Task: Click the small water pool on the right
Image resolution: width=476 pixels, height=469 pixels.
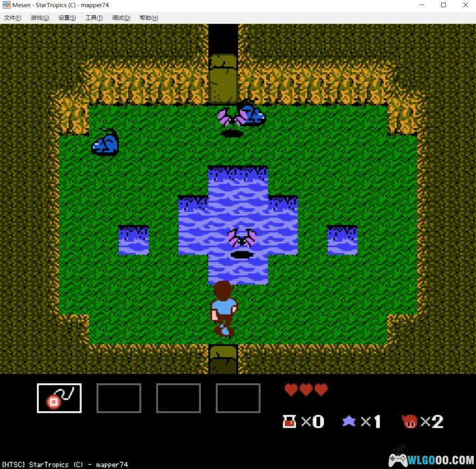Action: click(x=342, y=240)
